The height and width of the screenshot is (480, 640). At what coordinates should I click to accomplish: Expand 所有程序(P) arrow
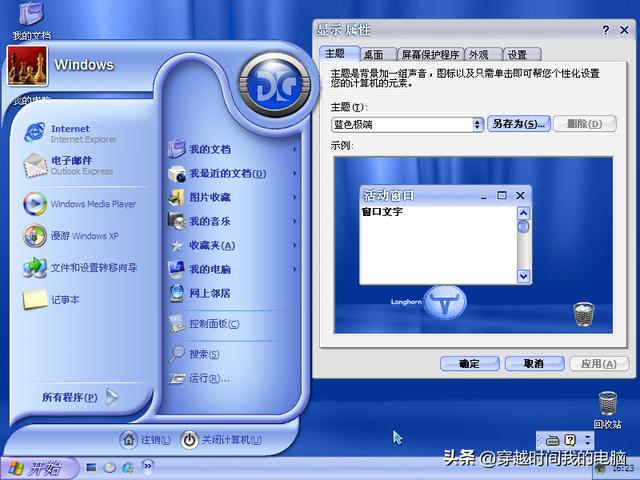[x=112, y=397]
